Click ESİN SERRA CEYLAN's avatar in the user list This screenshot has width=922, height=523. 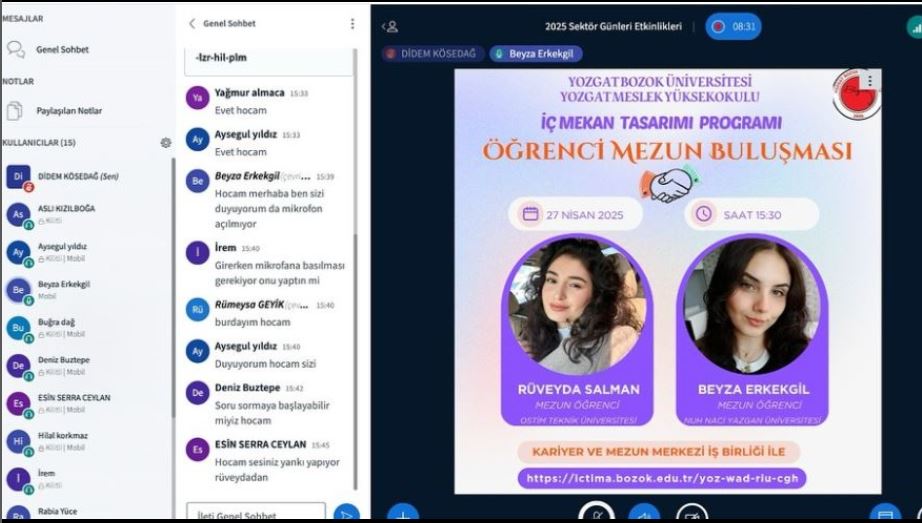[x=18, y=404]
